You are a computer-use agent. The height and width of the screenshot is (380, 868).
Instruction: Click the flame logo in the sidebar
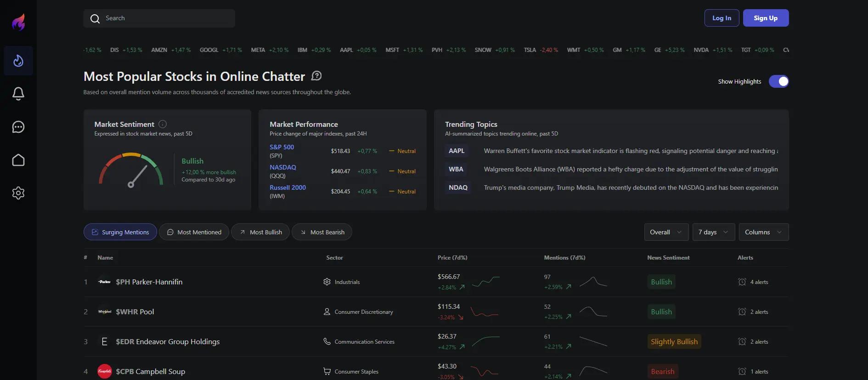pos(18,22)
